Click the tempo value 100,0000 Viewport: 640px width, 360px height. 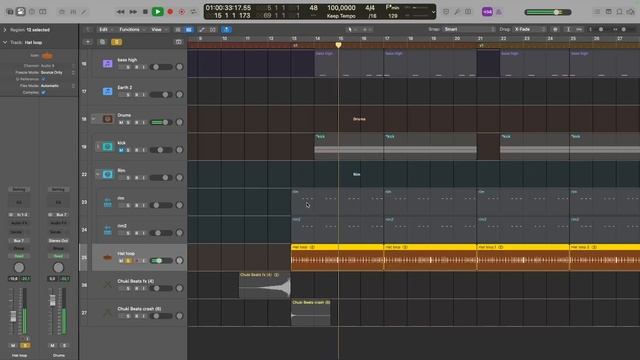pos(341,8)
